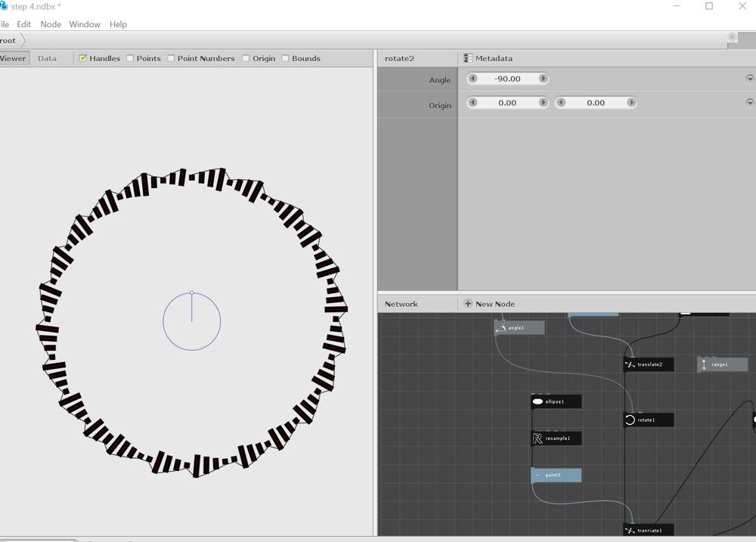Click the New Node button
Screen dimensions: 756x542
tap(489, 304)
